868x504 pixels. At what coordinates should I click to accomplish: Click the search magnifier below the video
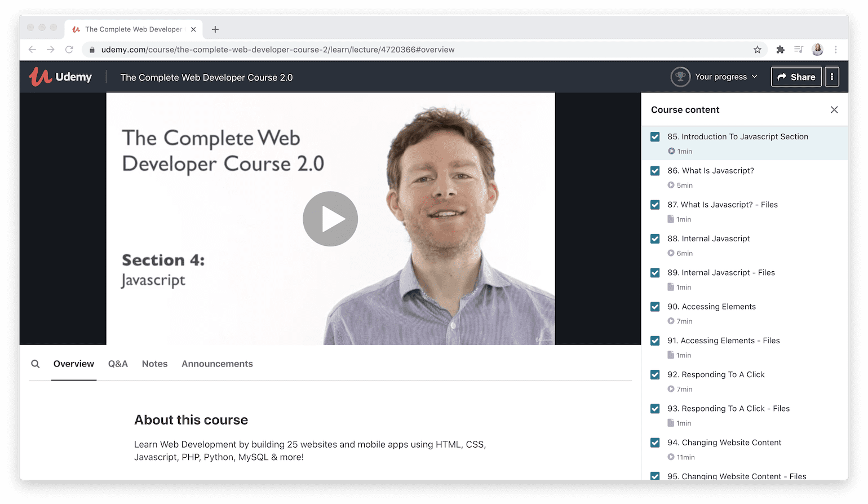(x=36, y=364)
